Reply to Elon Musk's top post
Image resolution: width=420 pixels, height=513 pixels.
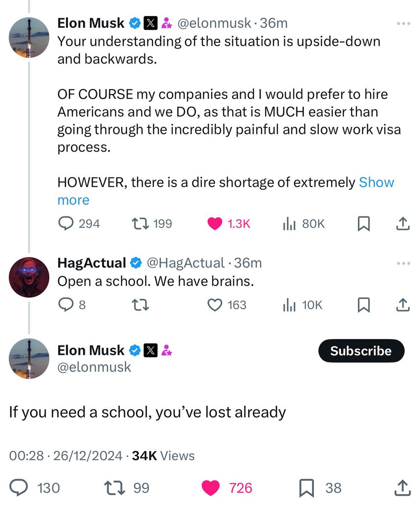(x=65, y=224)
